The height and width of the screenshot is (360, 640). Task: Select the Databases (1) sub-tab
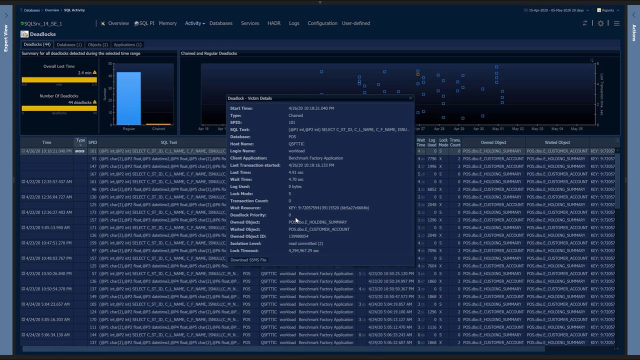click(69, 44)
